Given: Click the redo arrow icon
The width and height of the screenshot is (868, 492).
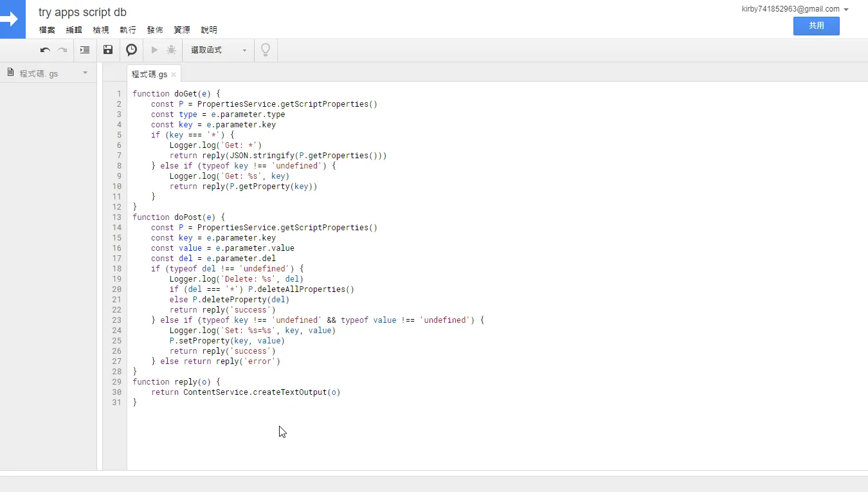Looking at the screenshot, I should pyautogui.click(x=62, y=50).
